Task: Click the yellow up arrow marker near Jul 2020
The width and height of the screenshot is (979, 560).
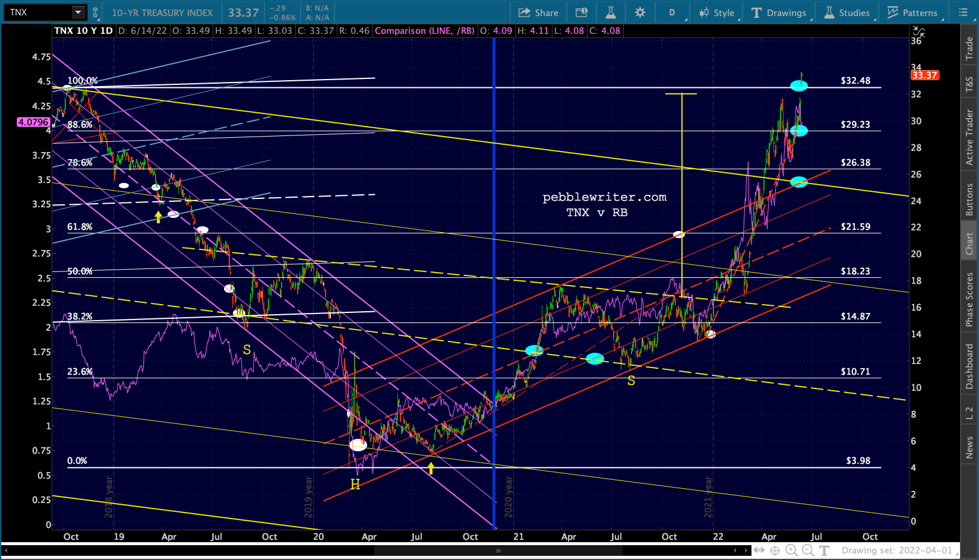Action: (x=431, y=469)
